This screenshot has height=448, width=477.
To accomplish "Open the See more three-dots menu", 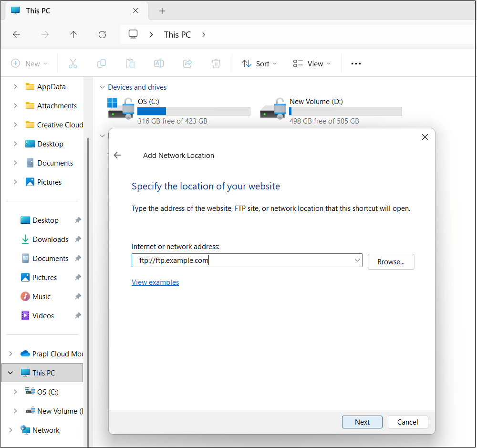I will [x=356, y=63].
